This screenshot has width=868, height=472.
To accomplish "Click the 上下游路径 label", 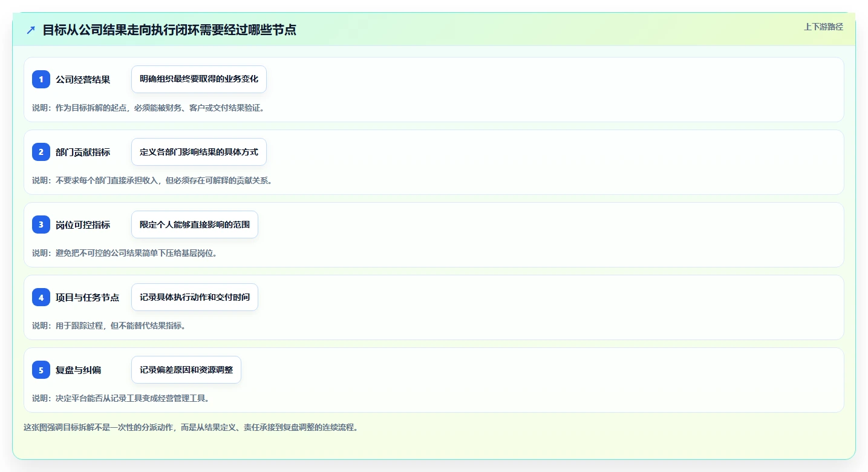I will coord(823,27).
